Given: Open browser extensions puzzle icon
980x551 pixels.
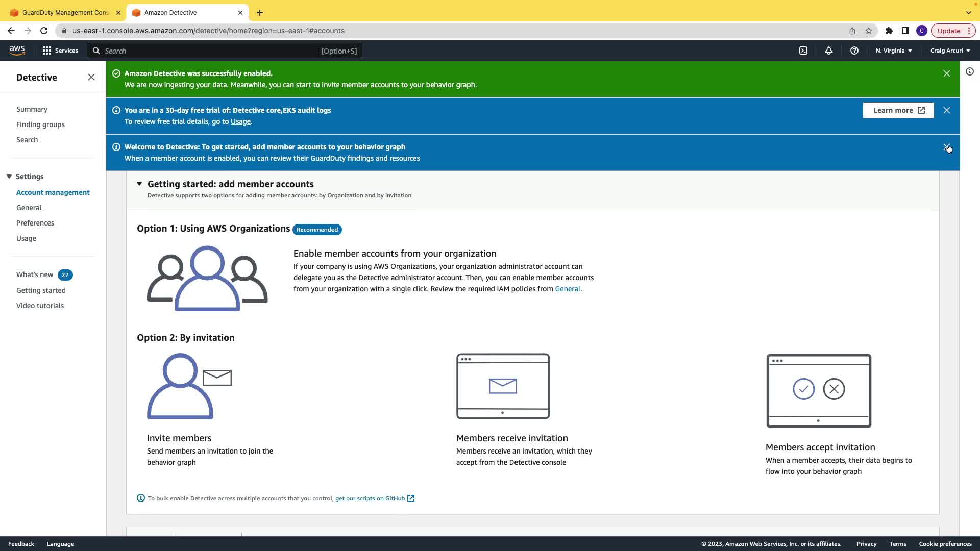Looking at the screenshot, I should point(889,31).
